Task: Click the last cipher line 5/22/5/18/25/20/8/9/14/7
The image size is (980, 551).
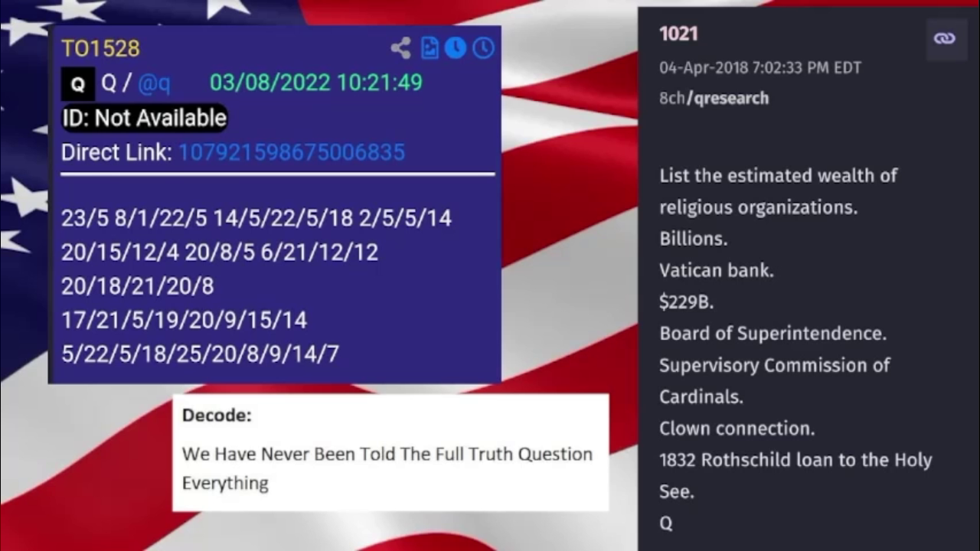Action: (200, 354)
